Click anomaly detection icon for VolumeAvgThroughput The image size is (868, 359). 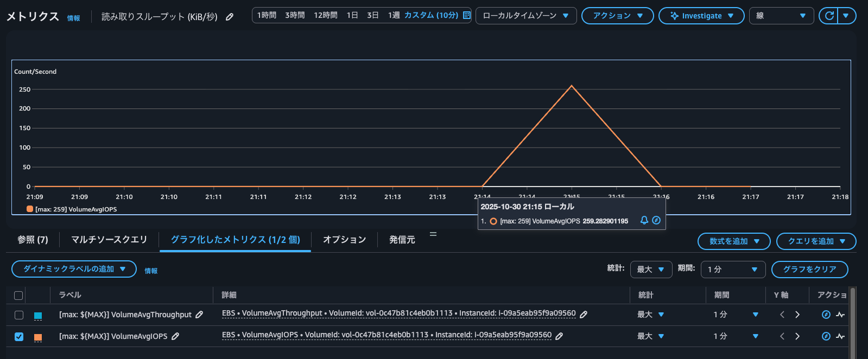click(x=840, y=315)
